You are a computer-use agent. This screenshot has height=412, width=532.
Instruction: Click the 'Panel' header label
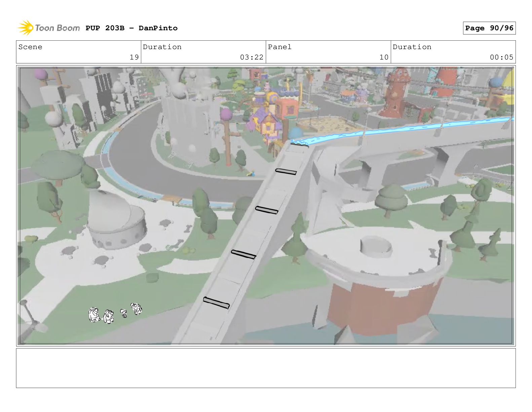coord(280,47)
